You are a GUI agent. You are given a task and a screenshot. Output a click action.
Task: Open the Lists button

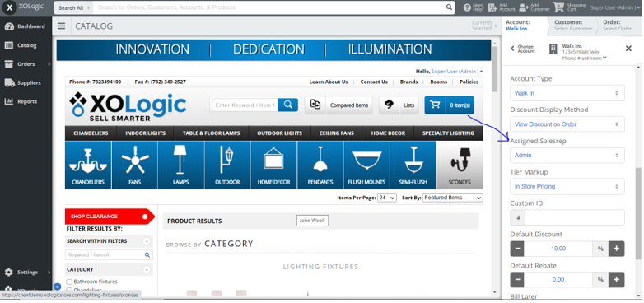(399, 105)
